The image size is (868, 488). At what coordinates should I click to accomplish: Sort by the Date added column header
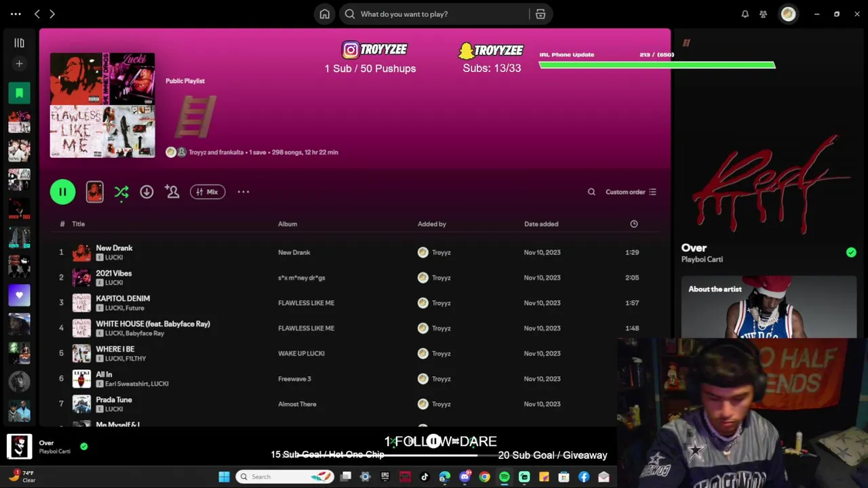click(x=541, y=224)
